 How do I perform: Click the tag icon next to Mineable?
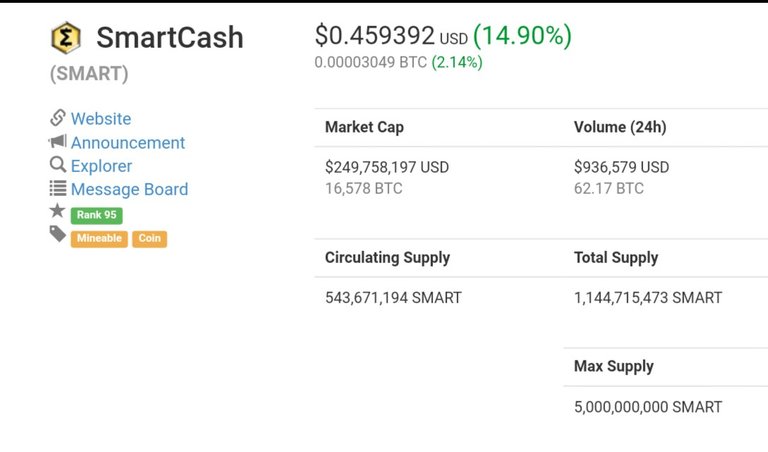point(57,234)
